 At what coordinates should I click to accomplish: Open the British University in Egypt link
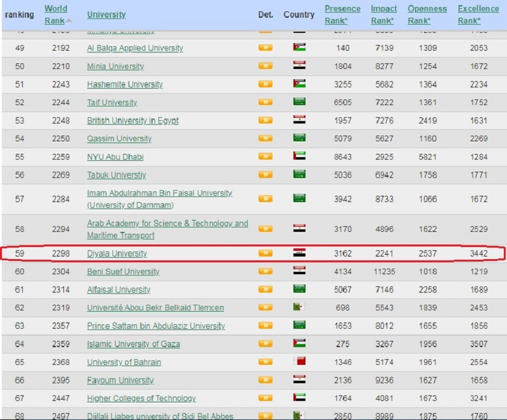132,120
